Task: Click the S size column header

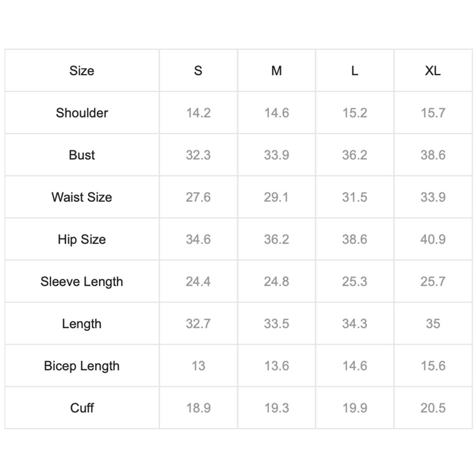Action: coord(198,71)
